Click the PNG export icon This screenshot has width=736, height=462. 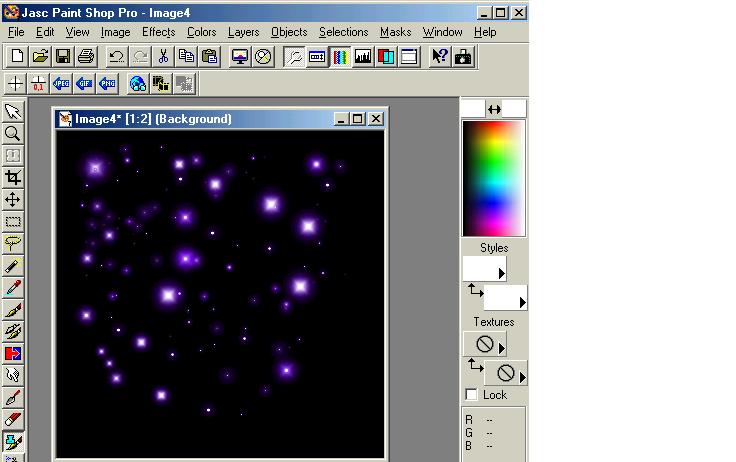tap(107, 84)
